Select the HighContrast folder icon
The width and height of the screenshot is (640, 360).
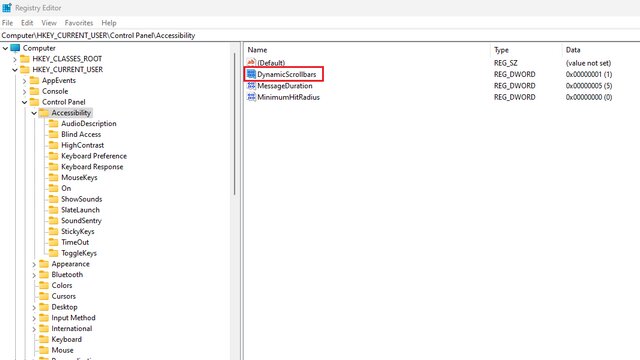click(x=53, y=145)
